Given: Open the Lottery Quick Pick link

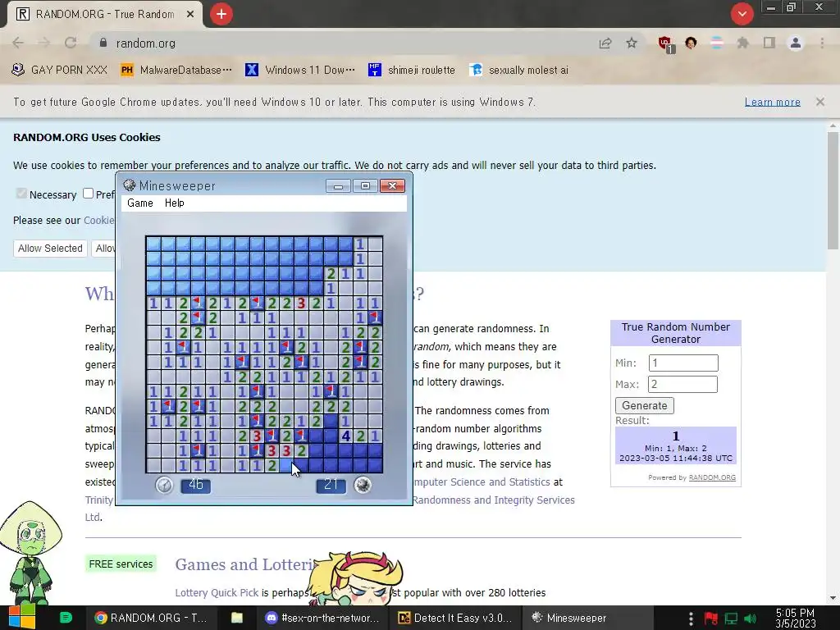Looking at the screenshot, I should click(x=217, y=592).
